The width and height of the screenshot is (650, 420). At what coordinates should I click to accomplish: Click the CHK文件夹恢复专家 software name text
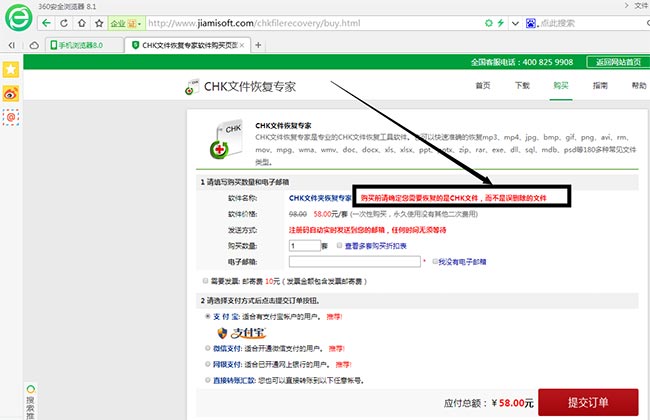coord(320,198)
